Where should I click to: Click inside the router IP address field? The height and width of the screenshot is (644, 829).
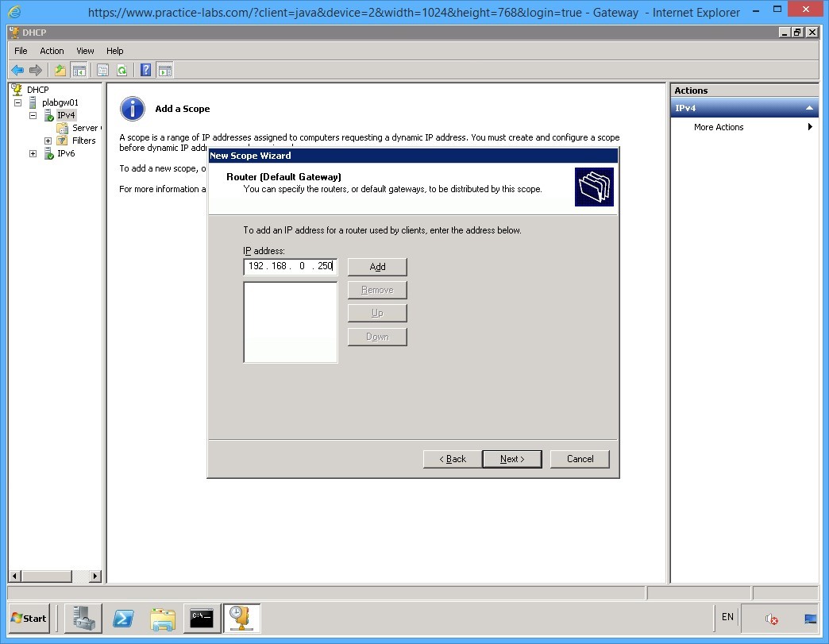tap(290, 267)
